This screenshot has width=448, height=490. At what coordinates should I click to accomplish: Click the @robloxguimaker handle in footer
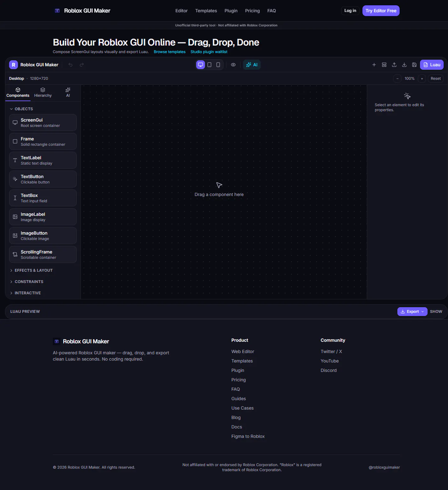tap(384, 467)
